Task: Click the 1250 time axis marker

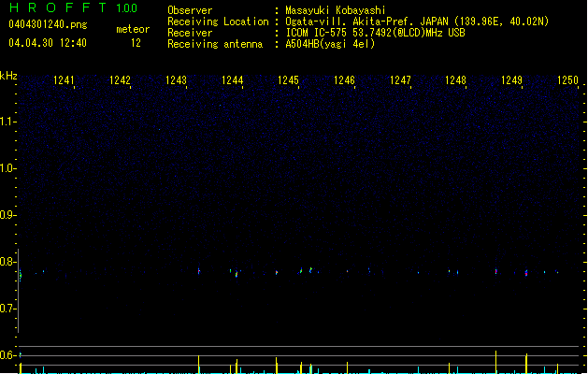Action: pyautogui.click(x=567, y=80)
